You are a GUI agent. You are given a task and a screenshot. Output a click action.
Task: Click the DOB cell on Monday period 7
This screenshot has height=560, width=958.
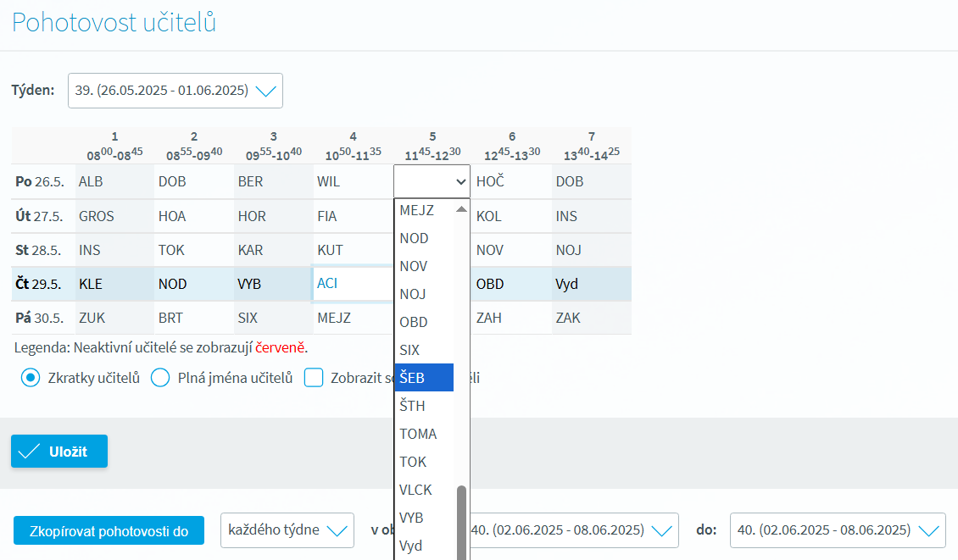click(592, 181)
